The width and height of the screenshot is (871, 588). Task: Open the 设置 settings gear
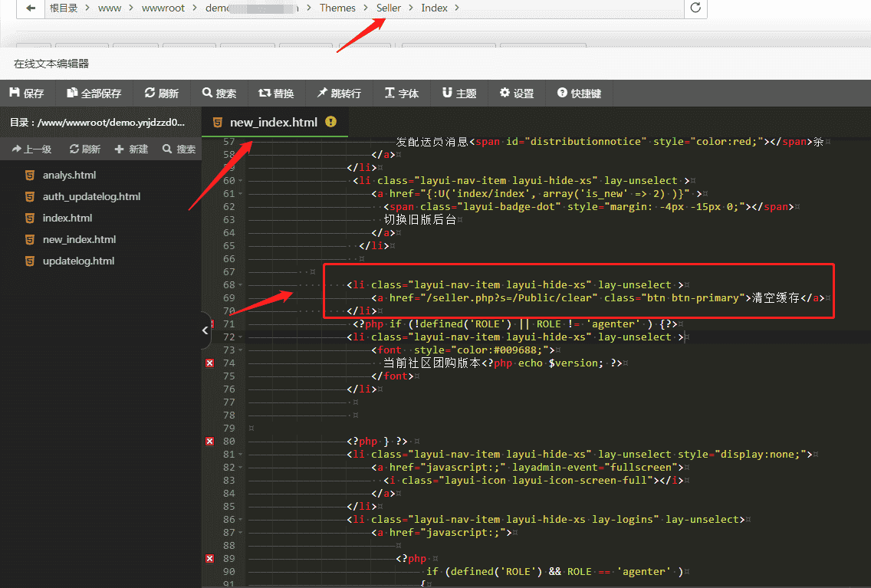click(516, 93)
